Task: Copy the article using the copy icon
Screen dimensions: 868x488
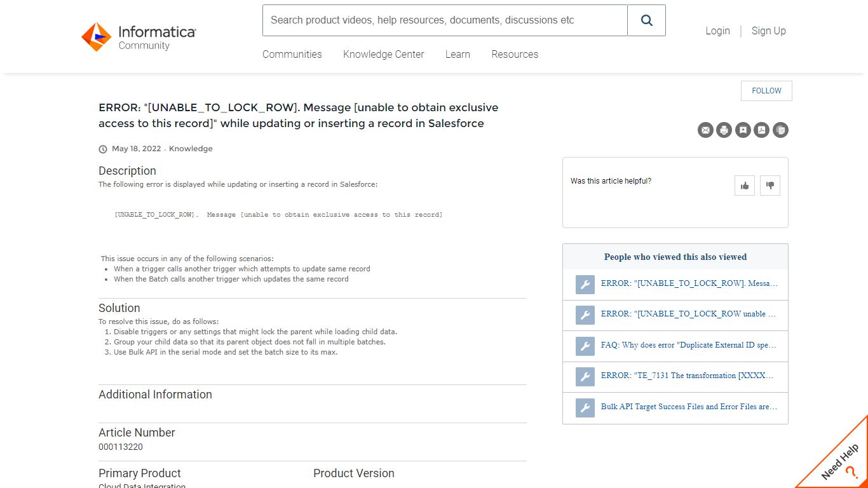Action: pyautogui.click(x=780, y=130)
